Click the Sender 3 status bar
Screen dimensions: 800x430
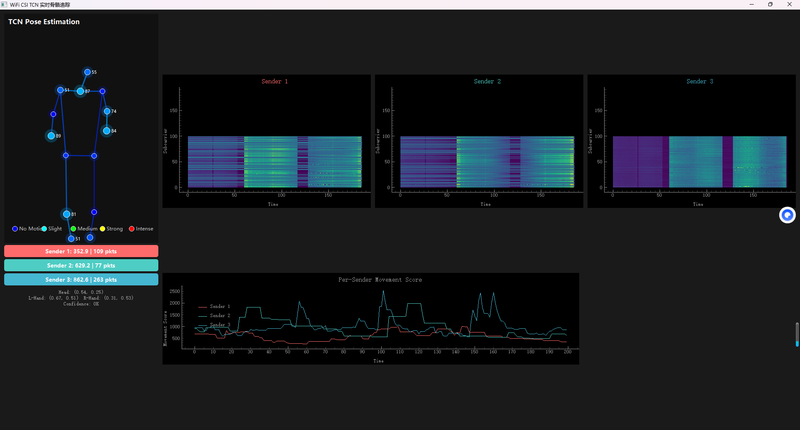click(x=81, y=280)
